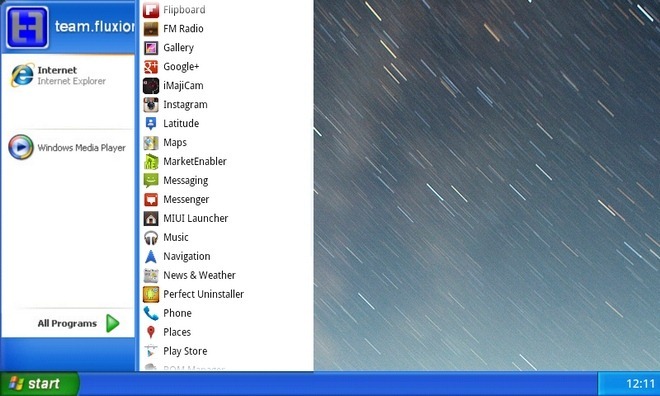
Task: Click the Google+ red icon
Action: [151, 66]
